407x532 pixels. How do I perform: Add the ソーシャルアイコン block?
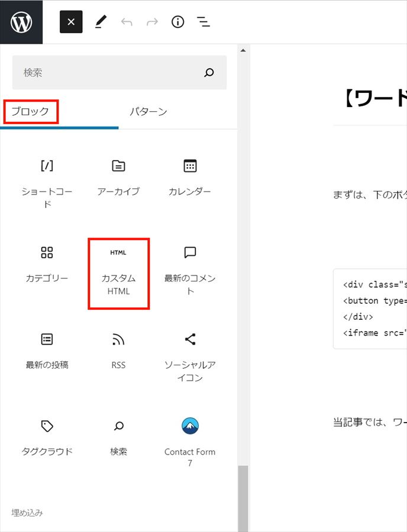190,356
